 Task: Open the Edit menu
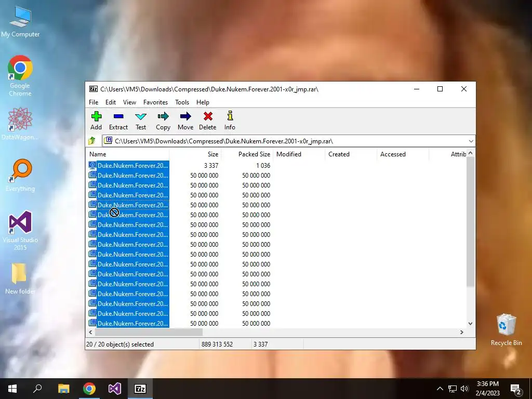(111, 102)
